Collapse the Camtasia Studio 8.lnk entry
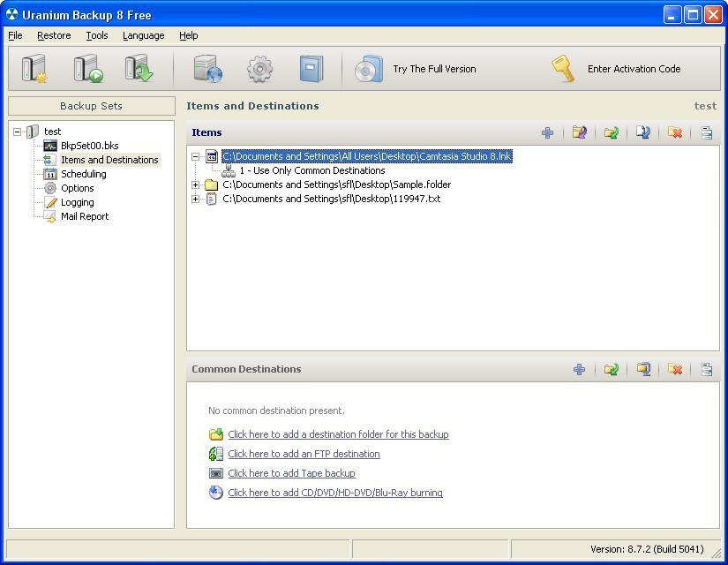 (x=196, y=155)
